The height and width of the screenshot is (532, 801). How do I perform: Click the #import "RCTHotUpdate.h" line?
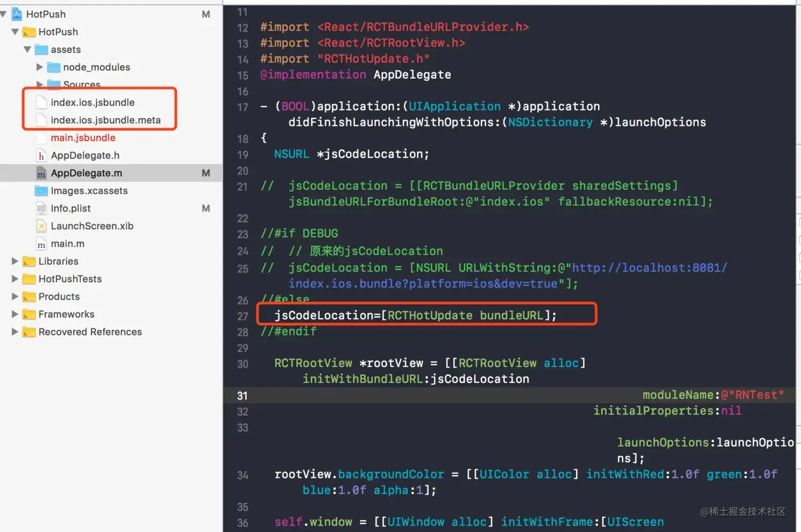click(345, 58)
